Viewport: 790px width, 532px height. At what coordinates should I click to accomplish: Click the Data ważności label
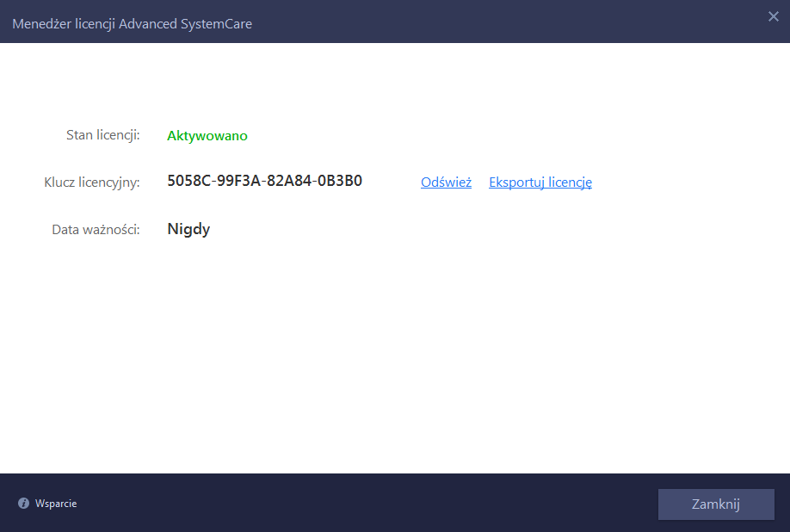(x=96, y=230)
